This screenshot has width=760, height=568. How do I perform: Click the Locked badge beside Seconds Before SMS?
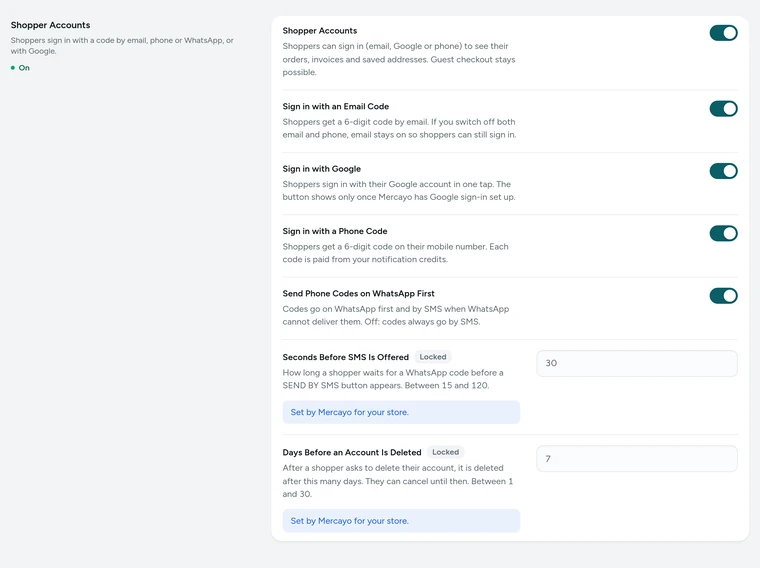pos(433,357)
